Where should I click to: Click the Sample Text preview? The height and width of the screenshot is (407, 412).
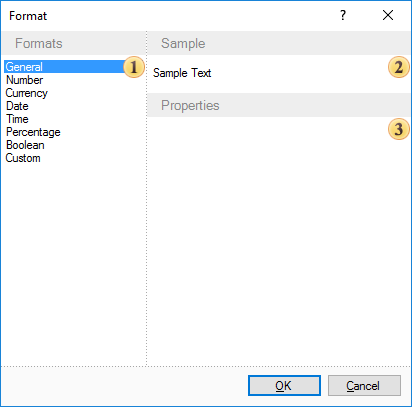pos(182,73)
